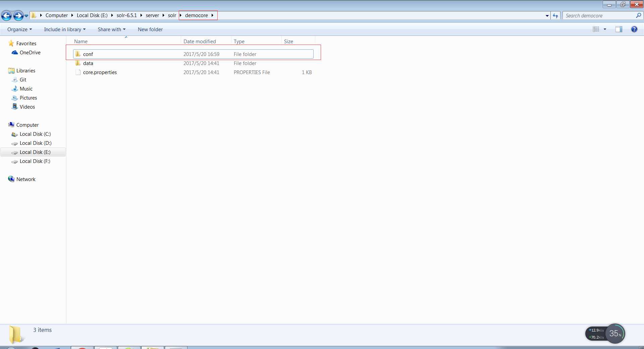Click the Computer icon in the navigation pane
644x349 pixels.
click(11, 125)
